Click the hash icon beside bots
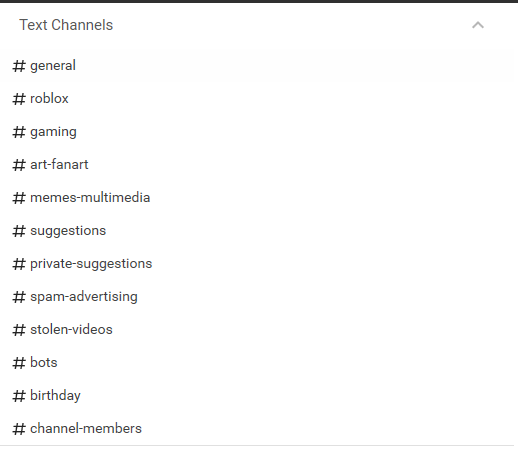 (19, 363)
